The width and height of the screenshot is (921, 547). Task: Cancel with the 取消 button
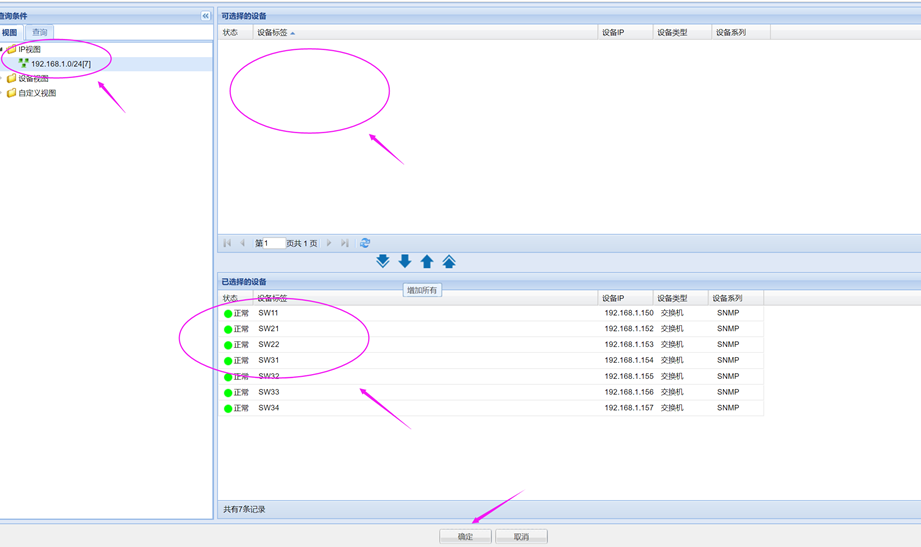521,536
